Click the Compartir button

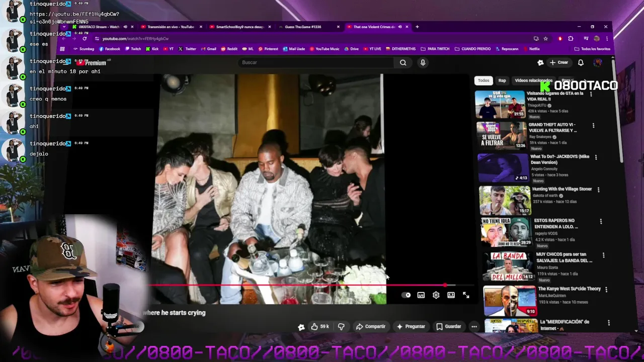[370, 326]
